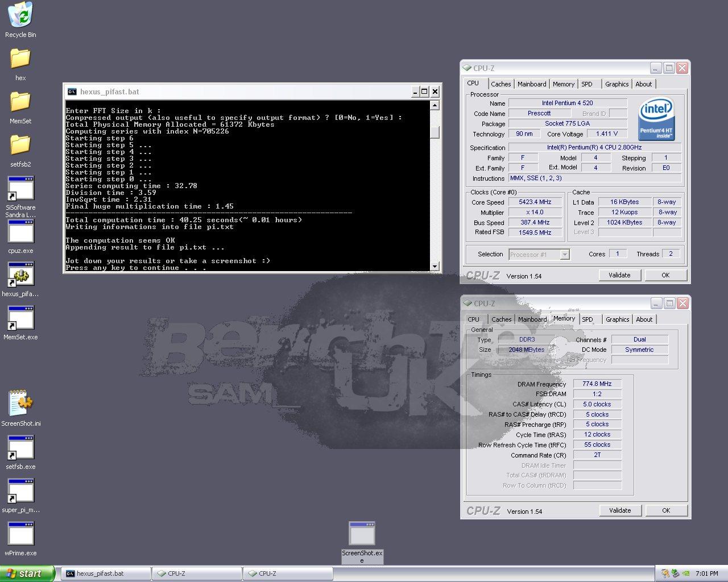This screenshot has height=582, width=728.
Task: Open About tab in upper CPU-Z
Action: (x=644, y=84)
